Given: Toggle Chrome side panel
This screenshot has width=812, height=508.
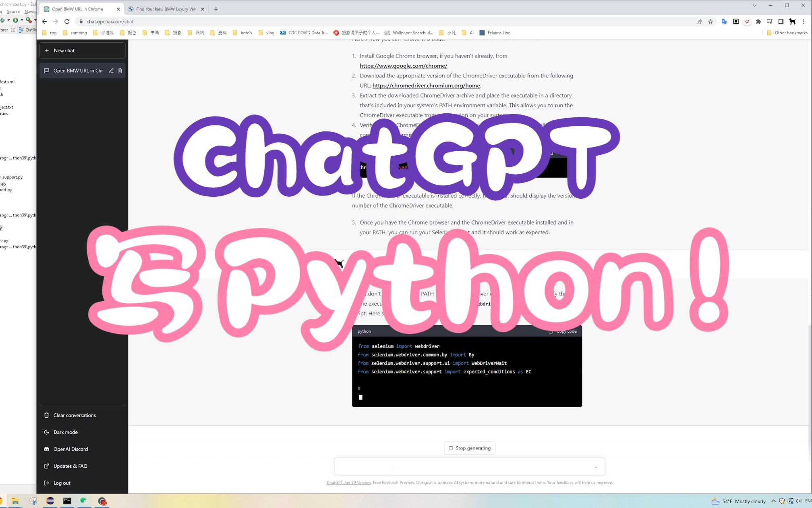Looking at the screenshot, I should tap(781, 21).
